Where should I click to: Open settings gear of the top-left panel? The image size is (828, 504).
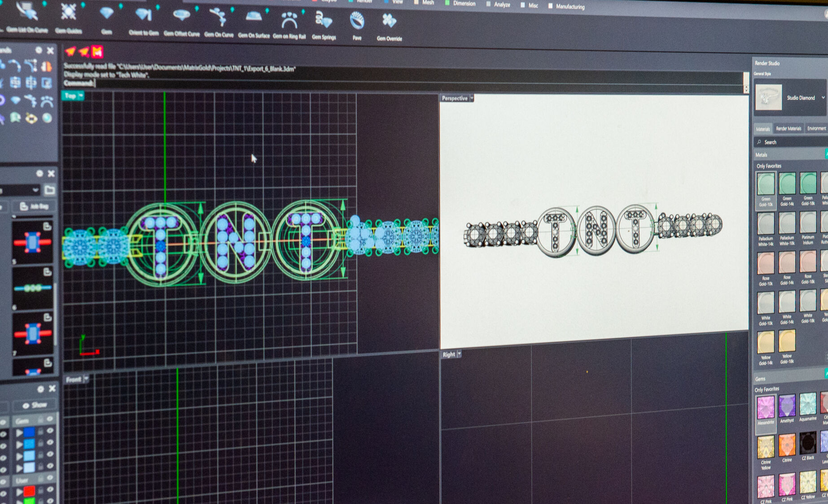click(x=39, y=50)
